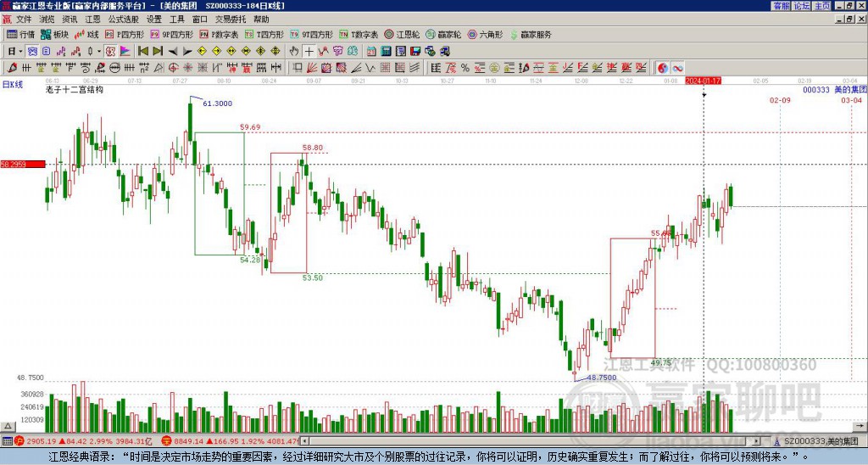Open the 文件 menu

(x=24, y=20)
